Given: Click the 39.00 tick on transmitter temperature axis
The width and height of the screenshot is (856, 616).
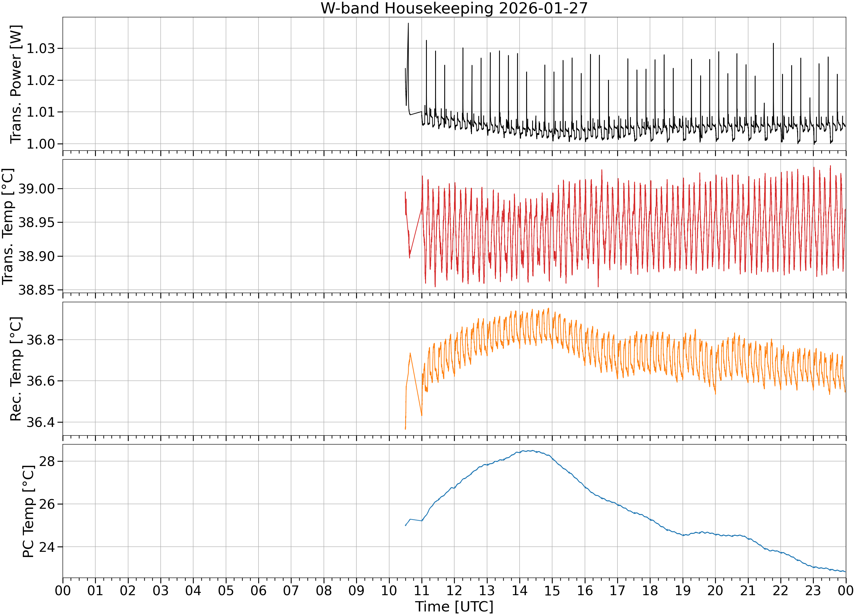Looking at the screenshot, I should tap(37, 189).
